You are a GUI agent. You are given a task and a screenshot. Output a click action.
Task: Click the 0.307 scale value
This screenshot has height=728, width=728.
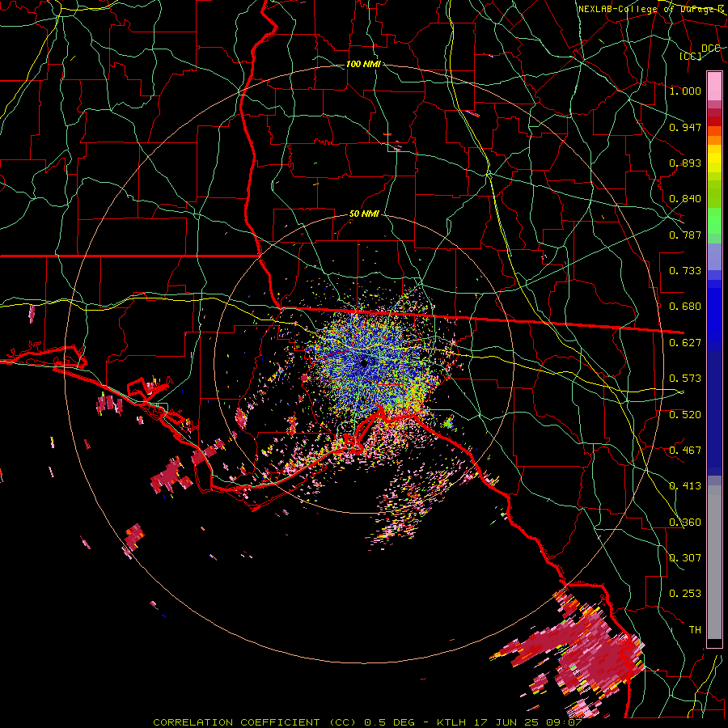click(x=685, y=558)
